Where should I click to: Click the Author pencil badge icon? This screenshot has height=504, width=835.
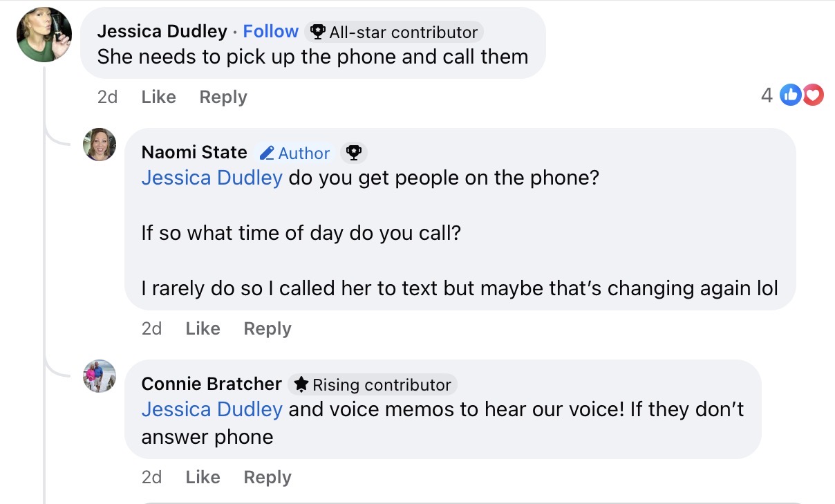[268, 153]
